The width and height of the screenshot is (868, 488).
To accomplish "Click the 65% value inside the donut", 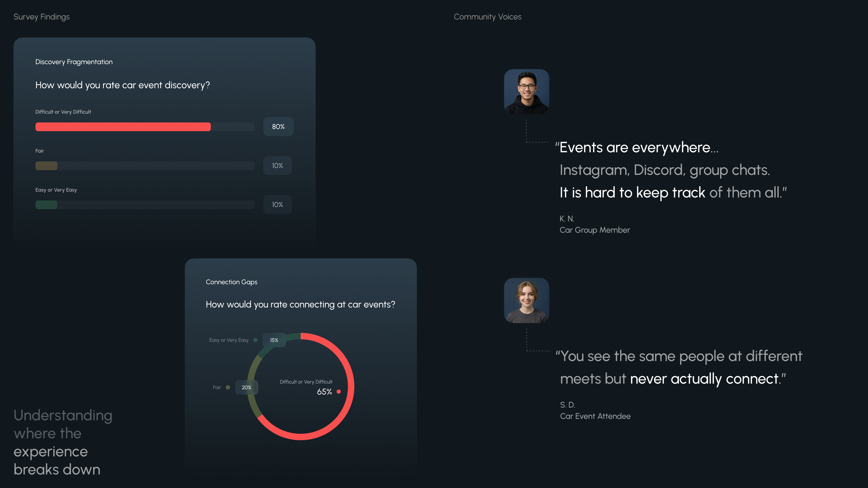I will coord(324,392).
